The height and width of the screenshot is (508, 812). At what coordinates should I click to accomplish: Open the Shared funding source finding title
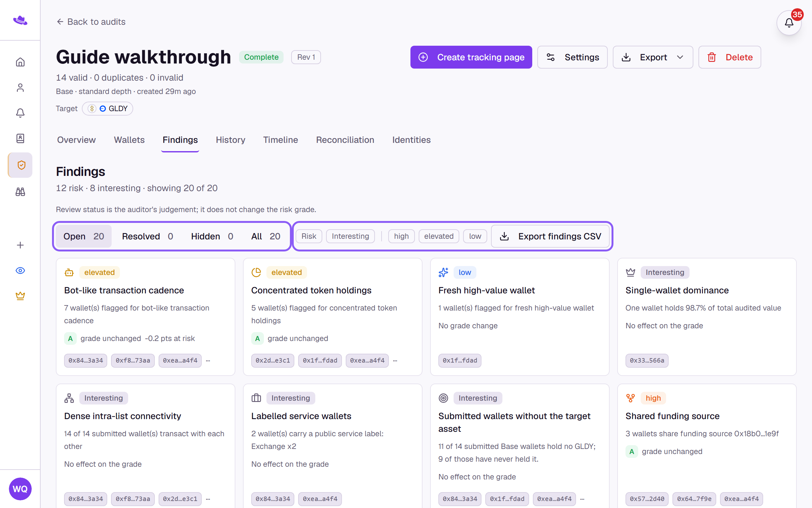(672, 416)
